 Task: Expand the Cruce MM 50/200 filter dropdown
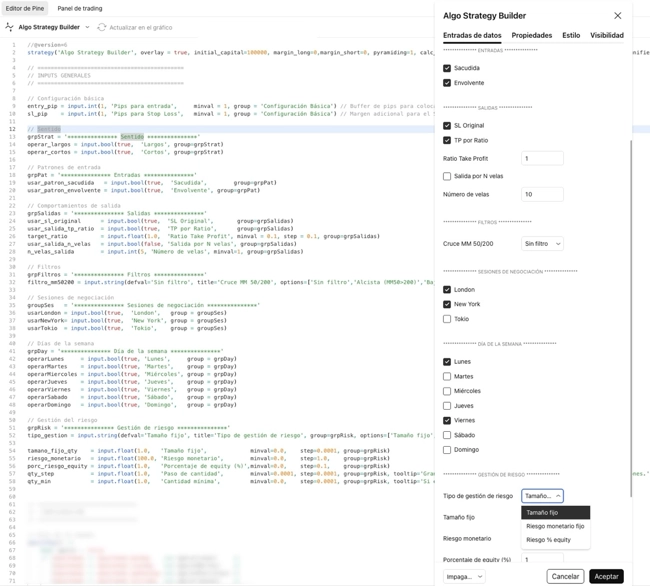(542, 244)
